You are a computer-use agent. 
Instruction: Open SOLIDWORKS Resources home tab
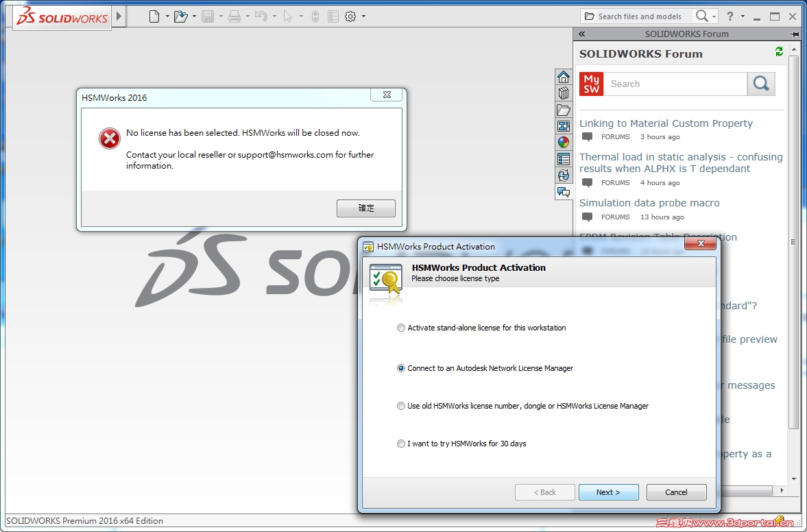[x=564, y=77]
